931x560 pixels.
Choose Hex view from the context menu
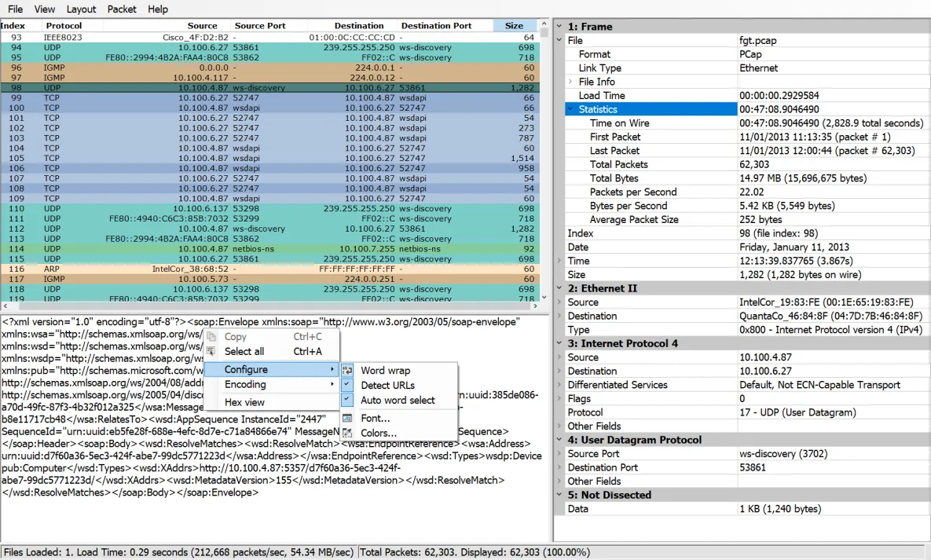(272, 402)
